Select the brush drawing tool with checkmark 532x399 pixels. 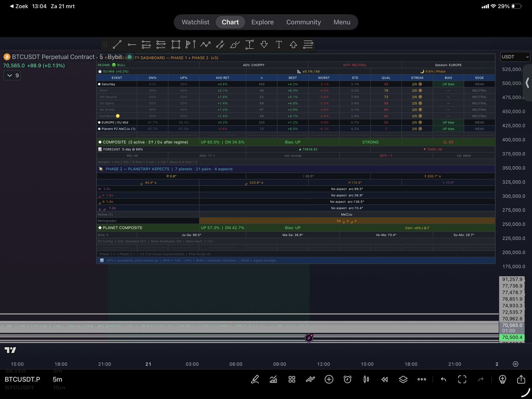tap(235, 44)
